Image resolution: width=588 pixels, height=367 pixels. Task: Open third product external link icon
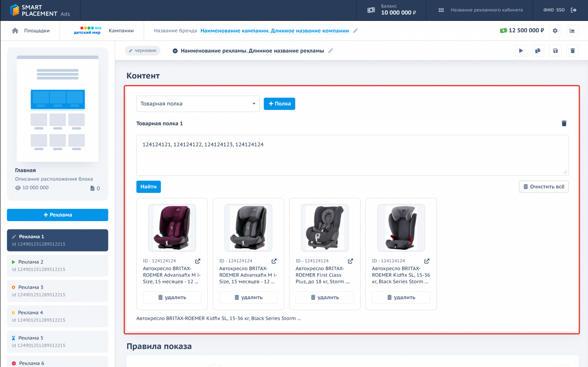[x=351, y=261]
